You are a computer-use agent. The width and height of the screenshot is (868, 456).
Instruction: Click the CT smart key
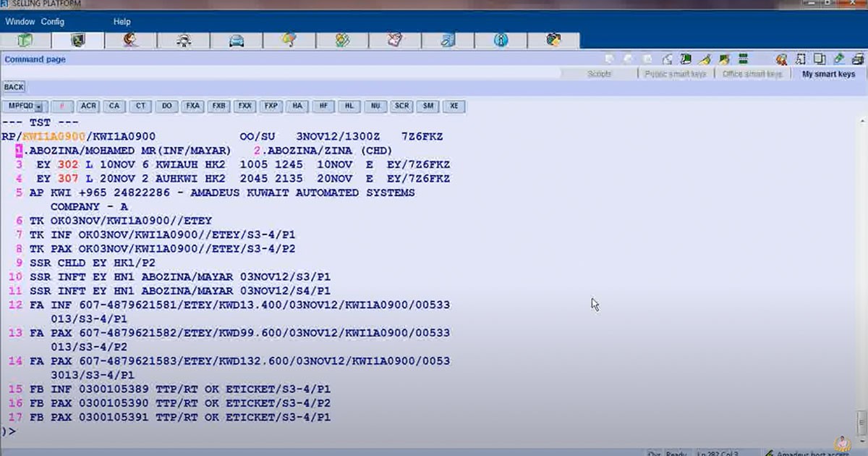tap(140, 106)
